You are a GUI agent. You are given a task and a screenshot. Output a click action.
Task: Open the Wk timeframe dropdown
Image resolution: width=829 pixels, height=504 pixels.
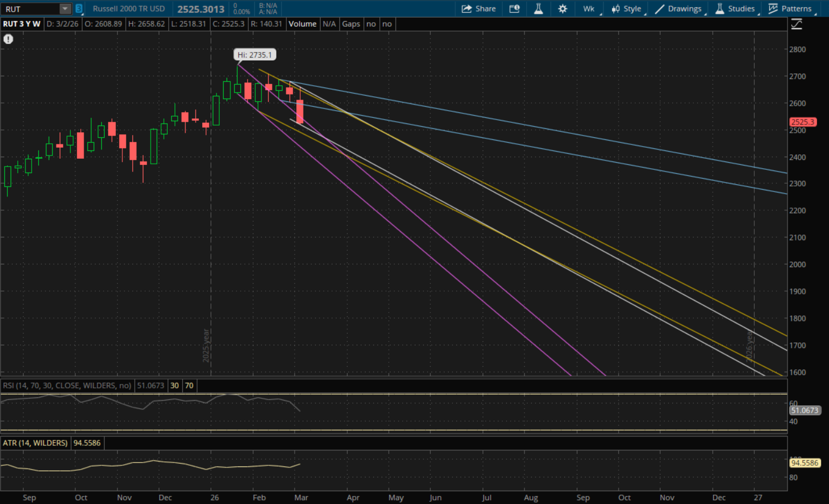click(589, 9)
